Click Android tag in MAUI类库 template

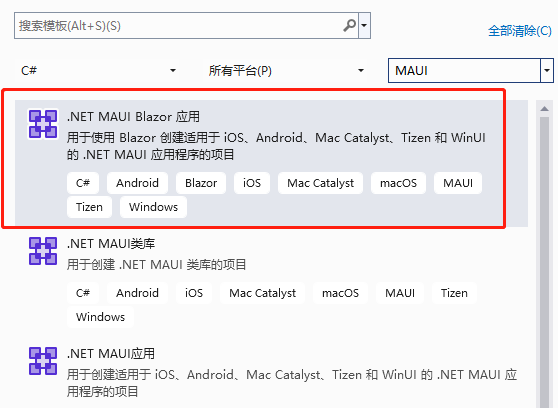137,293
